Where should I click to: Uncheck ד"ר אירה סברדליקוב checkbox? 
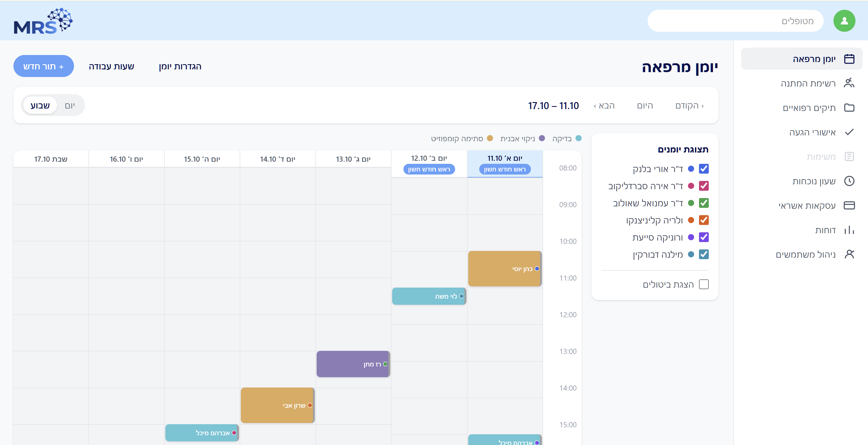tap(704, 186)
